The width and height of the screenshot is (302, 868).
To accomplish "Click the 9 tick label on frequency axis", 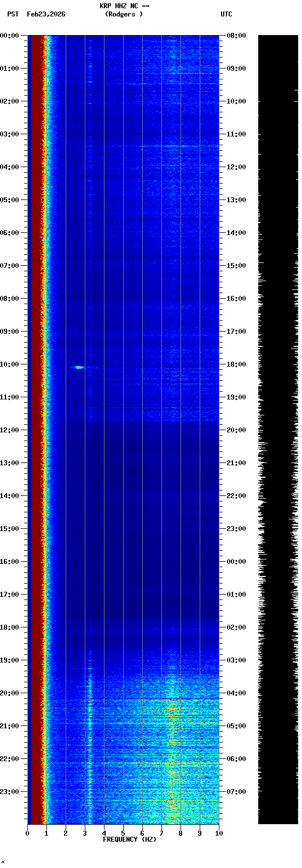I will tap(200, 833).
